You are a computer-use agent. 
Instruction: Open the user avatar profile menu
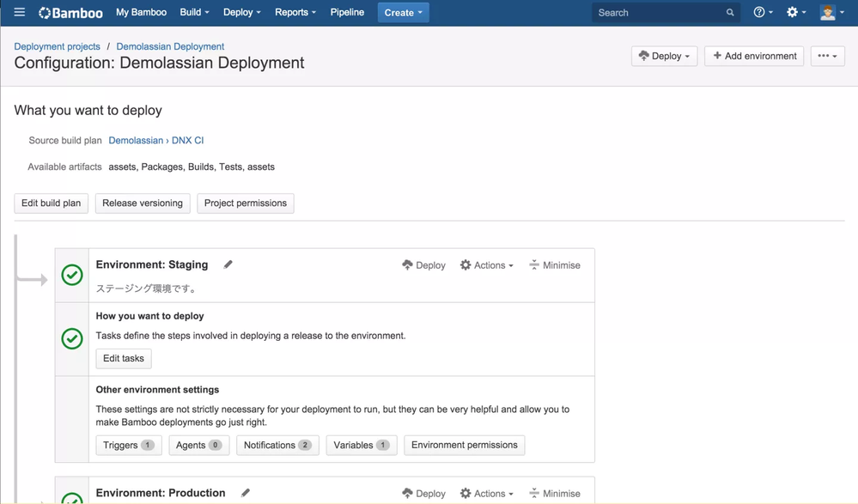pos(832,12)
